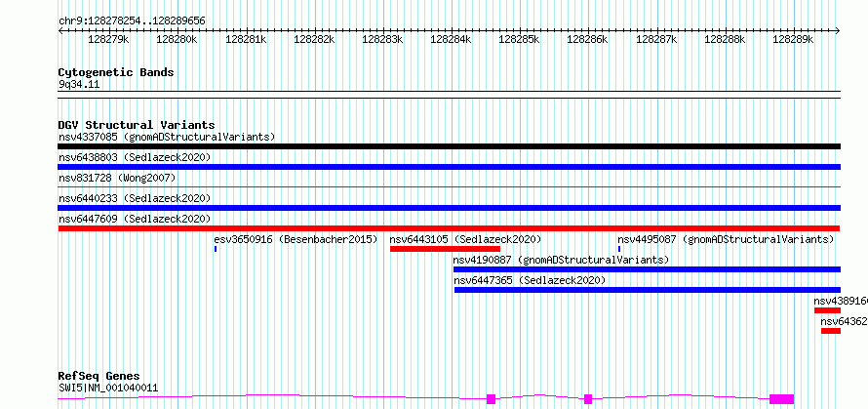This screenshot has height=409, width=868.
Task: Open the esv3650916 (Besenbacher2015) label
Action: point(296,239)
